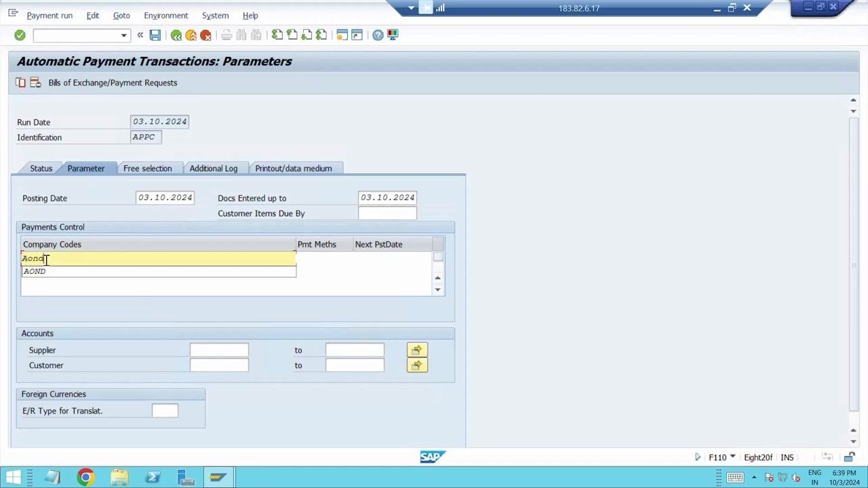Open multiple selection for Customer
Image resolution: width=868 pixels, height=488 pixels.
tap(417, 365)
